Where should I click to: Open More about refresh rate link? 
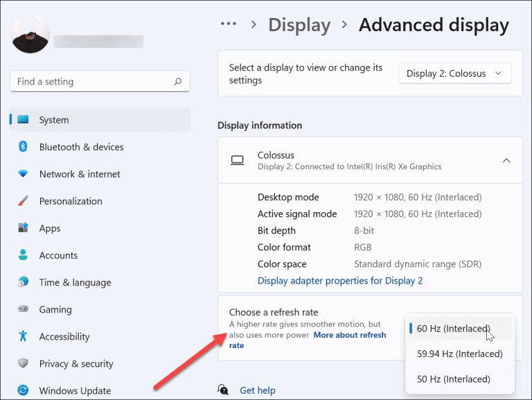(349, 335)
